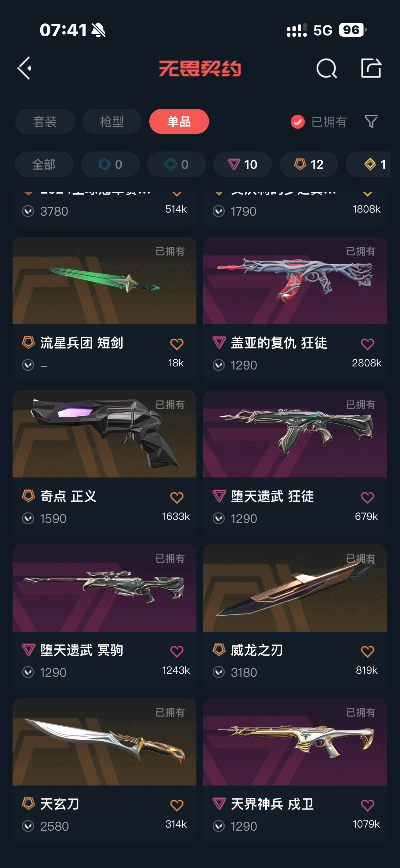The height and width of the screenshot is (868, 400).
Task: Tap the back arrow icon
Action: pos(24,68)
